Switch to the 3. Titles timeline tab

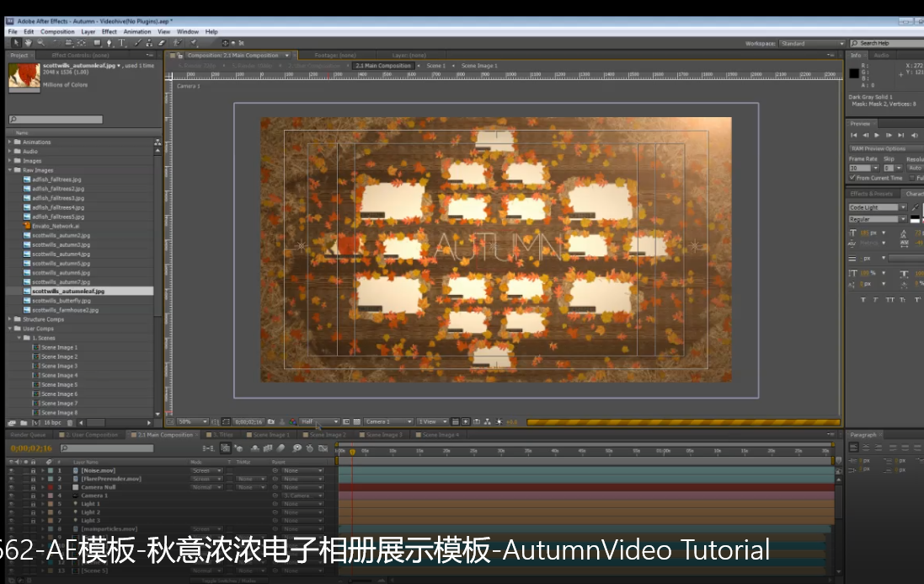click(x=222, y=435)
